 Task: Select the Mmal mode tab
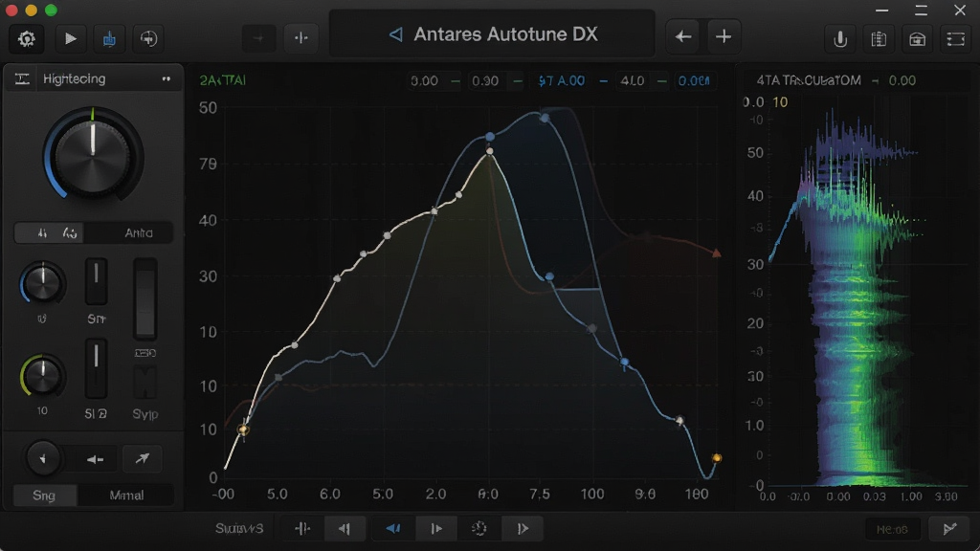(x=126, y=496)
